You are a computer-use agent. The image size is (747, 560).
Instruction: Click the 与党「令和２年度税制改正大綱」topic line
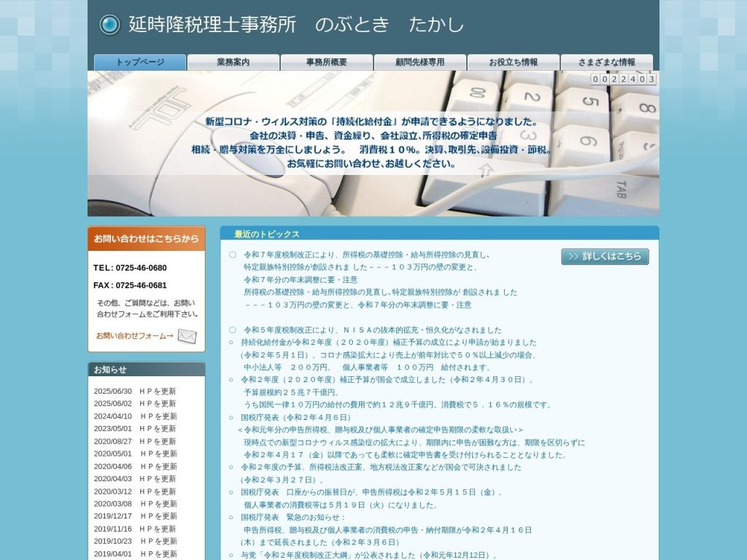coord(369,555)
